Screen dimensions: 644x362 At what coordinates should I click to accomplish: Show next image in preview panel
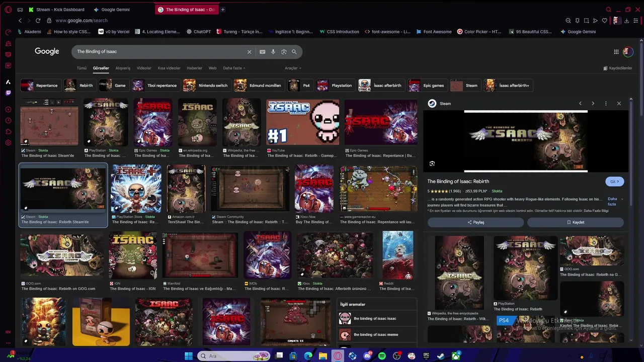(593, 104)
